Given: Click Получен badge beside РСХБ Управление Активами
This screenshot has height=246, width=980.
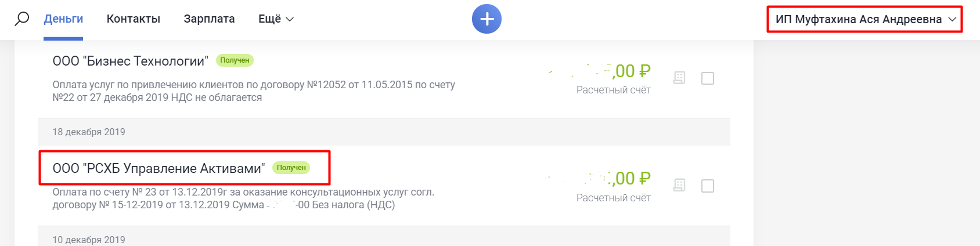Looking at the screenshot, I should [x=291, y=168].
